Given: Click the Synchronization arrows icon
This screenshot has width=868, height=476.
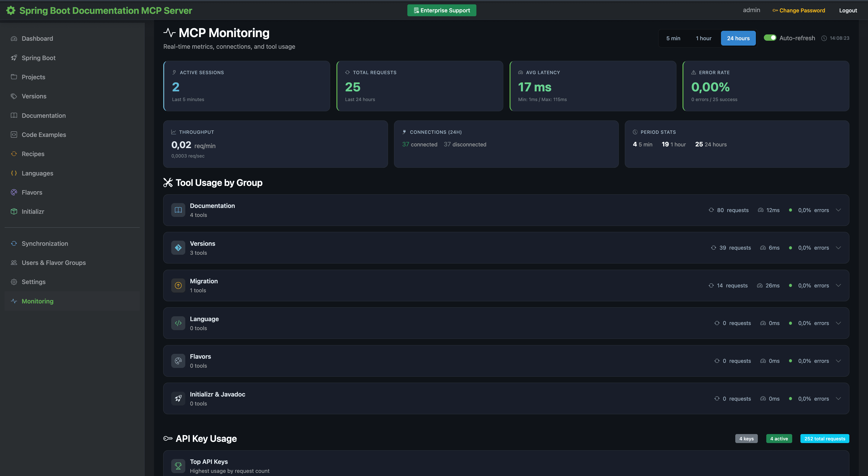Looking at the screenshot, I should (14, 243).
